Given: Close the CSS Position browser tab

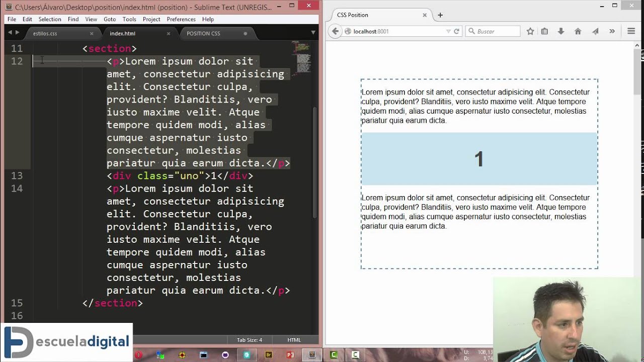Looking at the screenshot, I should coord(425,15).
